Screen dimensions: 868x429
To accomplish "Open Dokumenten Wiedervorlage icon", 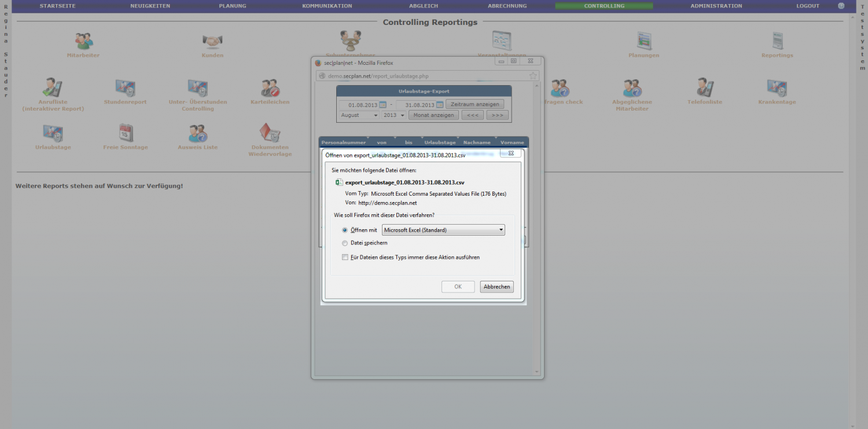I will 270,133.
